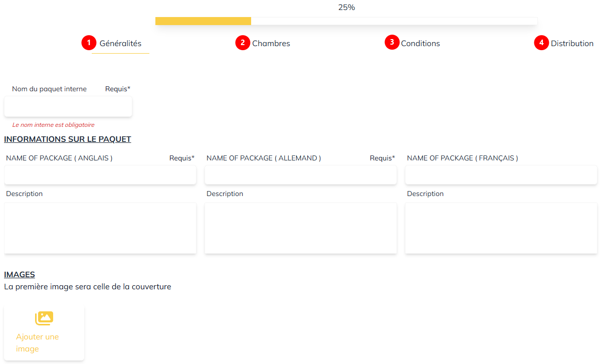The image size is (601, 364).
Task: Focus the German Description text area
Action: (301, 228)
